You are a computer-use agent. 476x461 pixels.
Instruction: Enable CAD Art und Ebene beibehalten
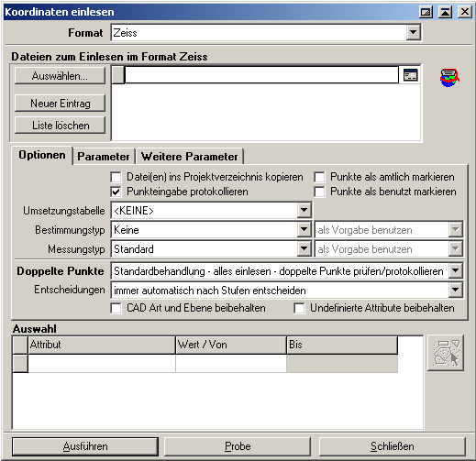pos(116,308)
